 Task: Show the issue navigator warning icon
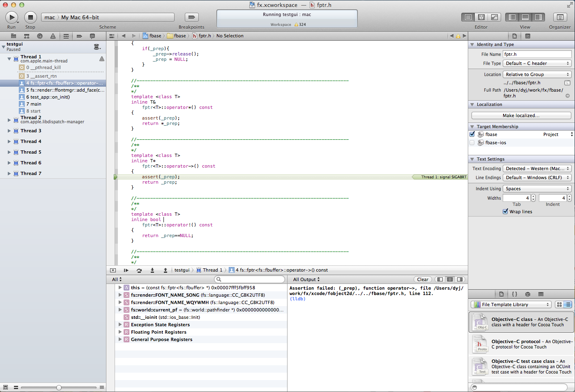[x=53, y=36]
